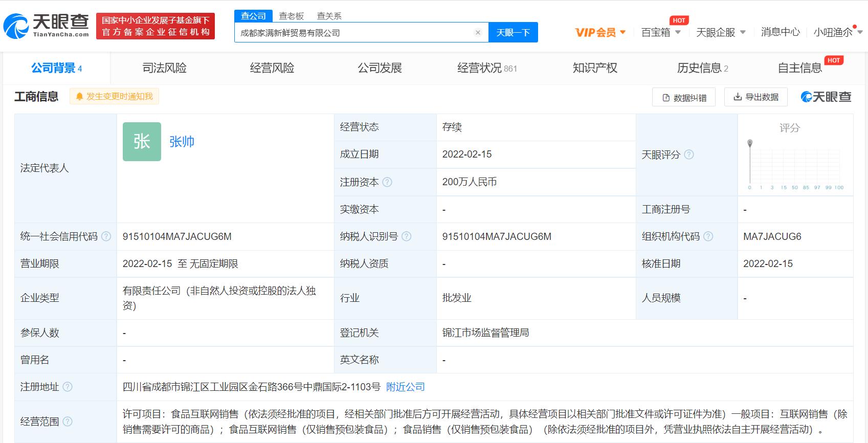Click the credit code 91510104MA7JACUG6M under 统一社会信用代码
868x443 pixels.
pos(177,236)
